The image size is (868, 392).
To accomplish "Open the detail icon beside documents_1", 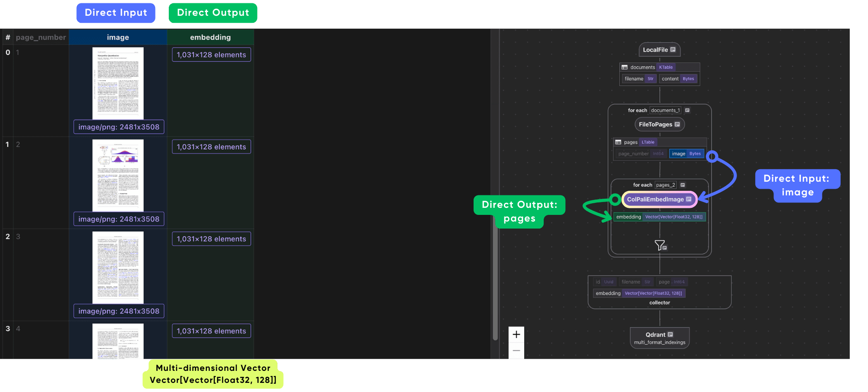I will pos(687,110).
